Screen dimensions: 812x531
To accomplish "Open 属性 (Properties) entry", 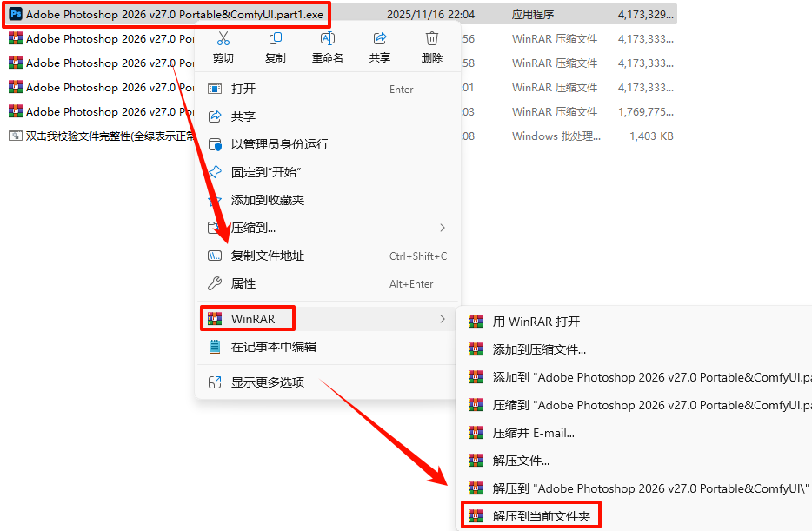I will pyautogui.click(x=327, y=283).
